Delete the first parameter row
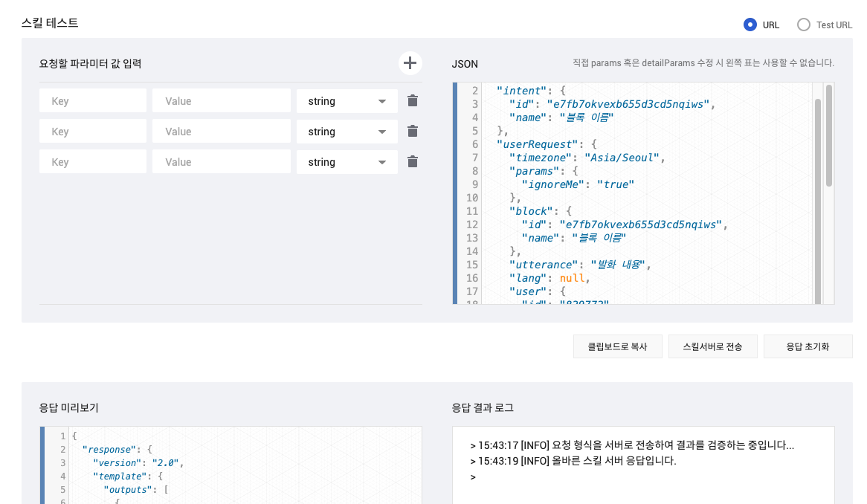 (x=413, y=100)
